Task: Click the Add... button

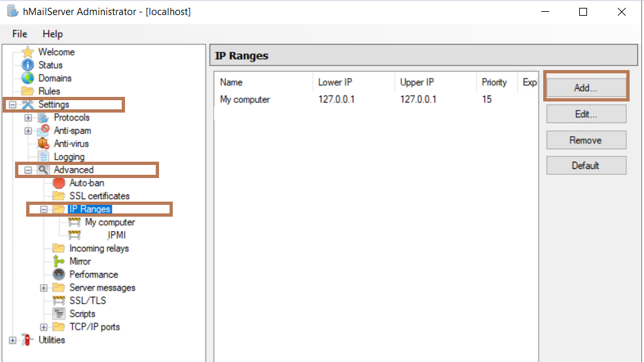Action: pos(586,88)
